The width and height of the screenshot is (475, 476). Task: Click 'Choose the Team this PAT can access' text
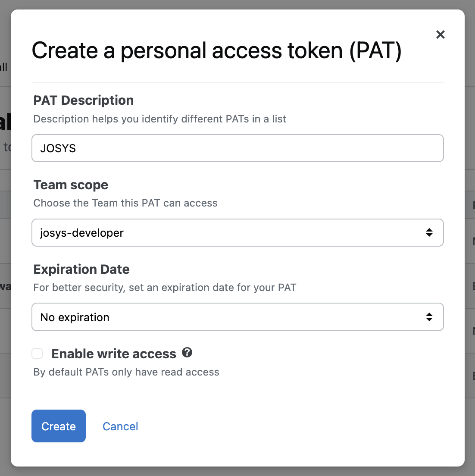[125, 203]
